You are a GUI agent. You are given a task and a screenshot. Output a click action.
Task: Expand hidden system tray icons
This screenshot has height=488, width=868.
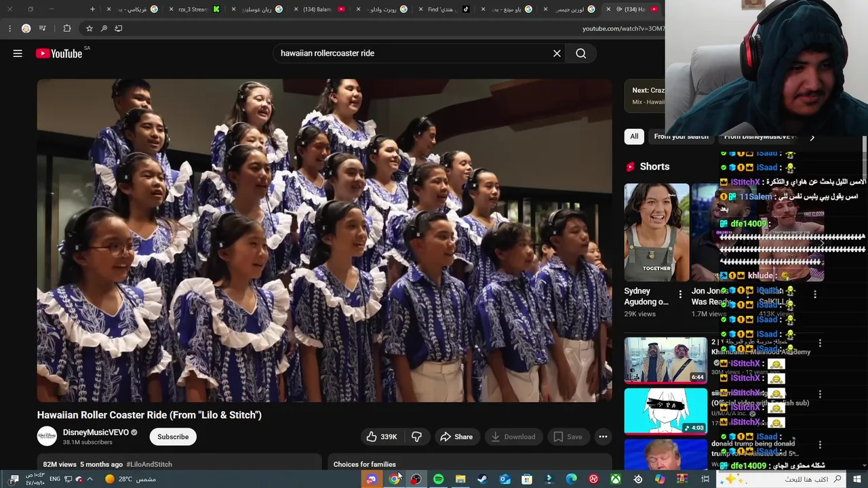tap(90, 479)
